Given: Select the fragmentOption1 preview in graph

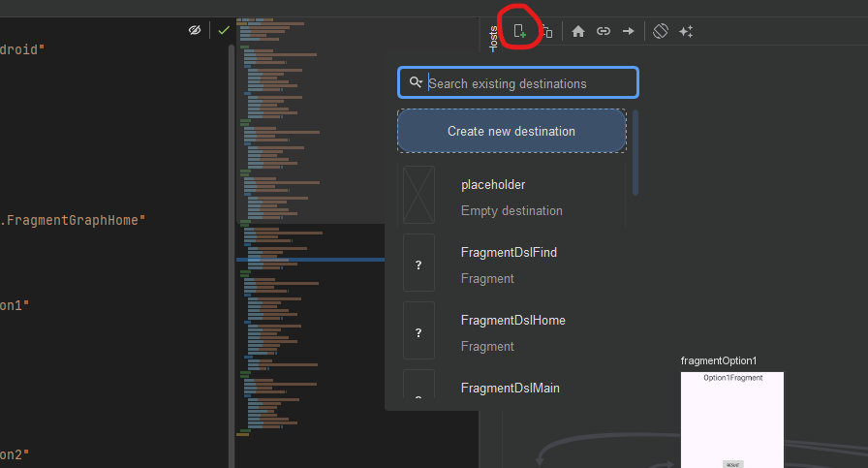Looking at the screenshot, I should pyautogui.click(x=732, y=420).
